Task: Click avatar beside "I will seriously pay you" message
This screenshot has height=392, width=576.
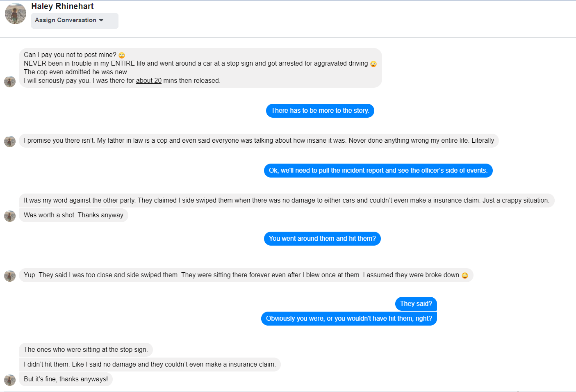Action: tap(10, 82)
